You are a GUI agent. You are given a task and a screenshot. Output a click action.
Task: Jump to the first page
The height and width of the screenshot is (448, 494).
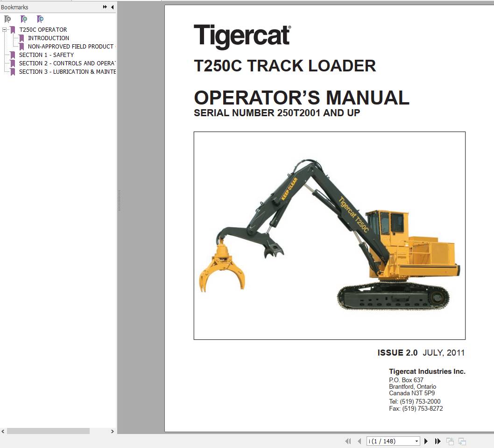click(348, 441)
